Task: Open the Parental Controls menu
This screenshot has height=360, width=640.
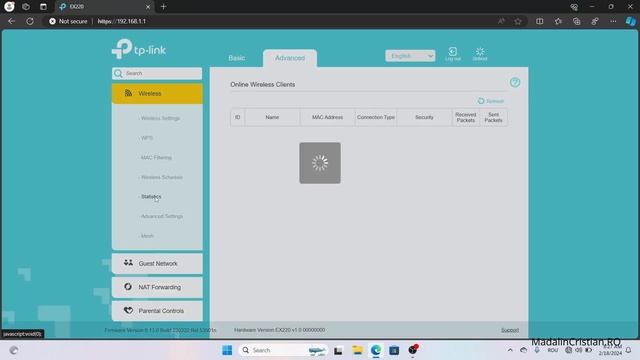Action: coord(157,311)
